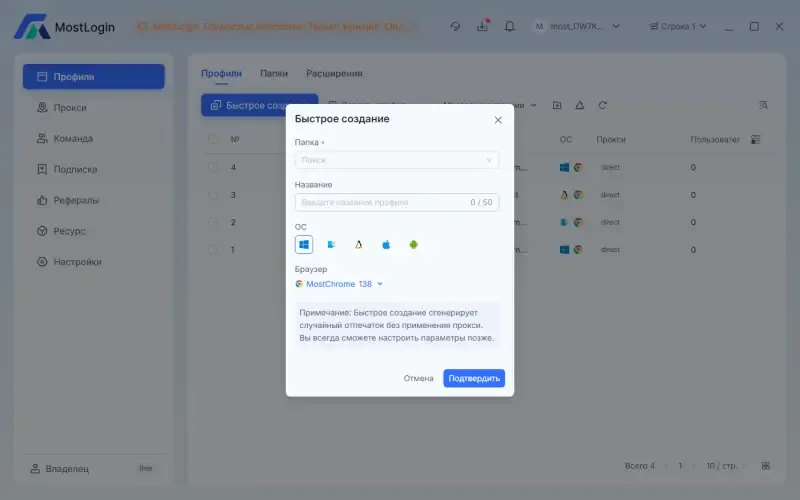Viewport: 800px width, 500px height.
Task: Click the add folder toolbar icon
Action: (557, 105)
